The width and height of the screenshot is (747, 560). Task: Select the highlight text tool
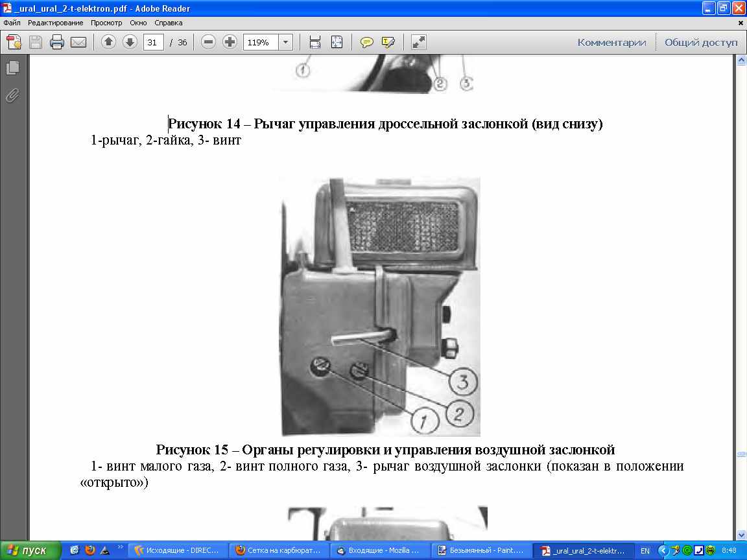(388, 43)
